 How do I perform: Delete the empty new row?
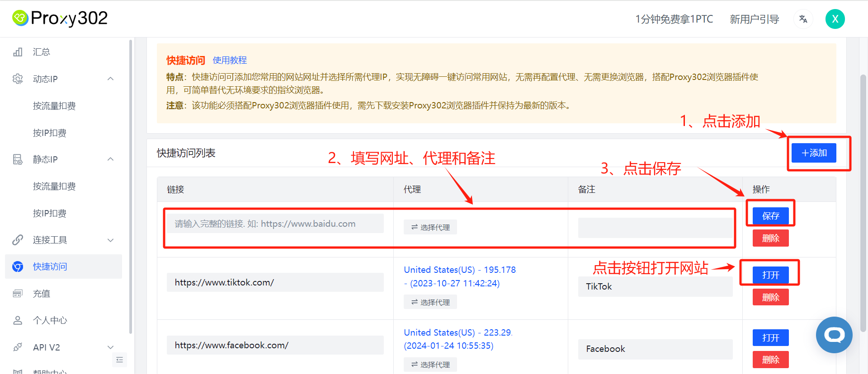771,238
